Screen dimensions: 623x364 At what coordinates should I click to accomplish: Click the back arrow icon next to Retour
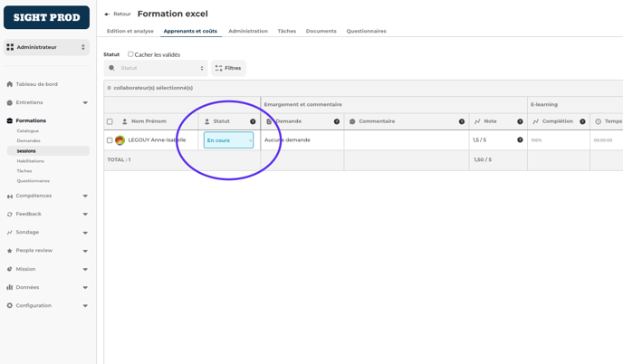coord(107,14)
